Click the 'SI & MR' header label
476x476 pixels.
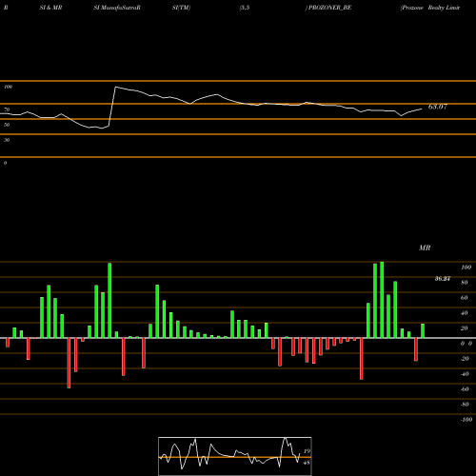(x=50, y=8)
